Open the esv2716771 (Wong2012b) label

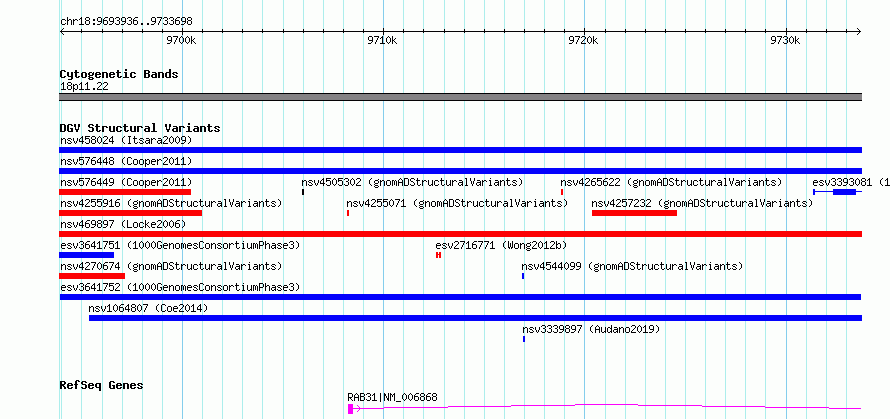point(501,245)
